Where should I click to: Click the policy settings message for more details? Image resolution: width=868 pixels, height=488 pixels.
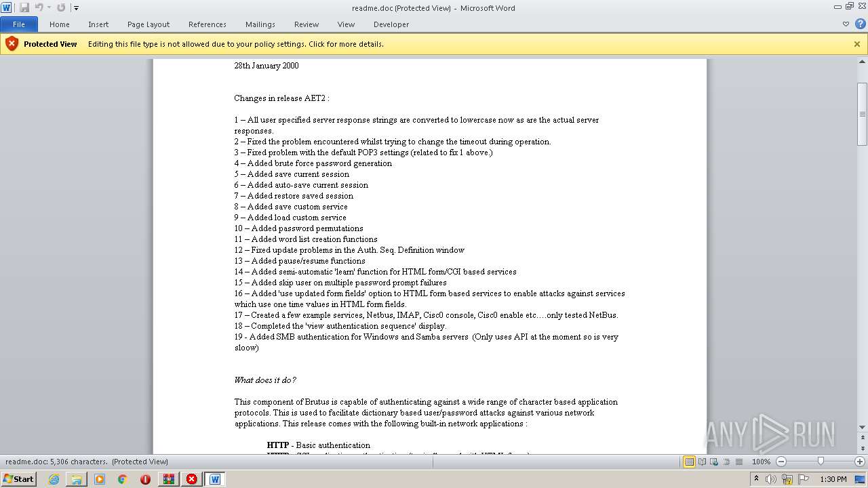click(236, 44)
